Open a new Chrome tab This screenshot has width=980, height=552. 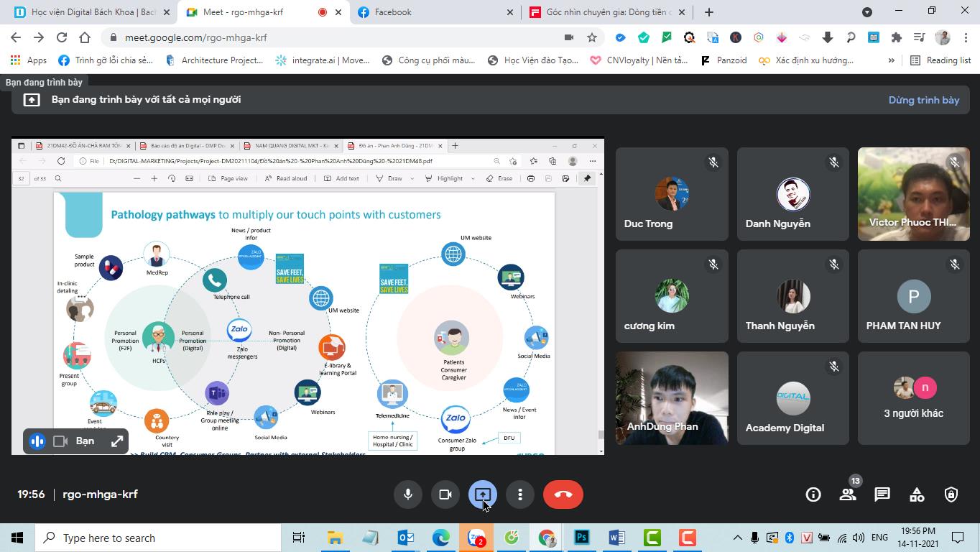pos(709,12)
